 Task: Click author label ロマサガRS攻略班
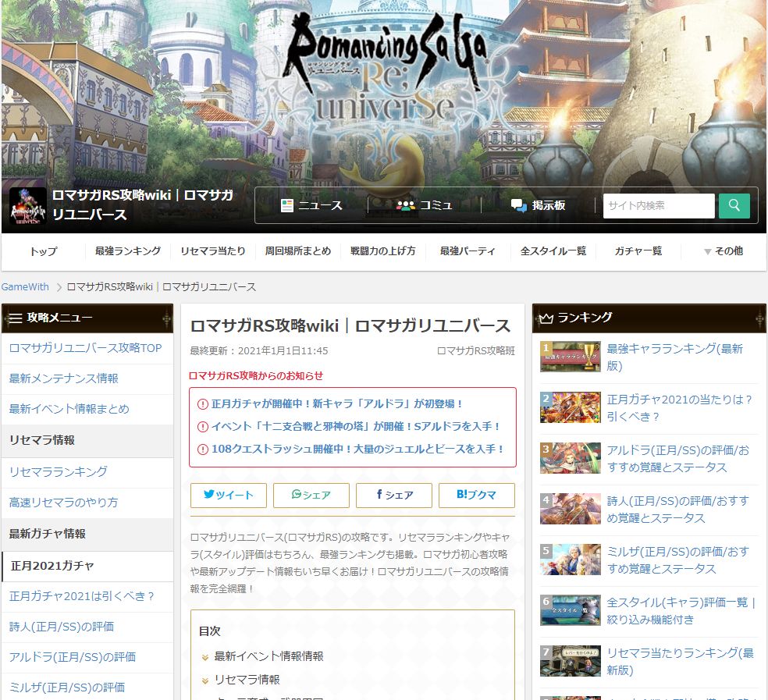pyautogui.click(x=475, y=351)
